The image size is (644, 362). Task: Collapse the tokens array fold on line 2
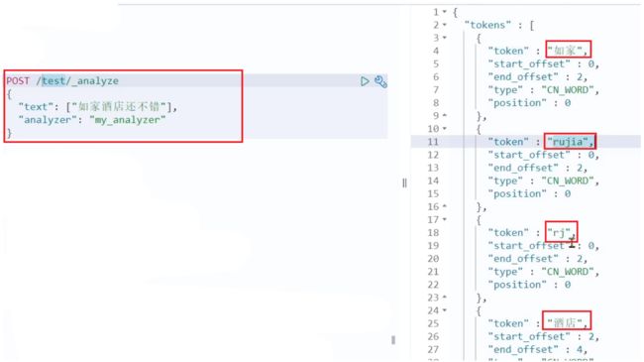click(x=445, y=25)
